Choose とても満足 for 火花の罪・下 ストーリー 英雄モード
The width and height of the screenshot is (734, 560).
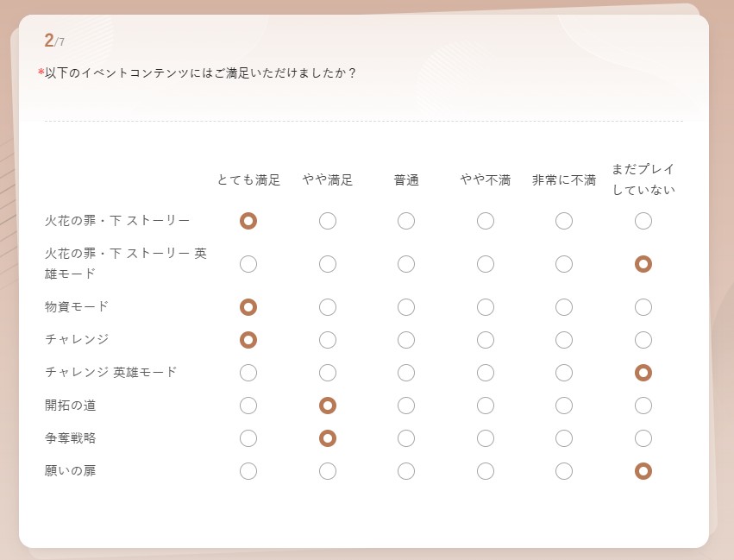248,264
